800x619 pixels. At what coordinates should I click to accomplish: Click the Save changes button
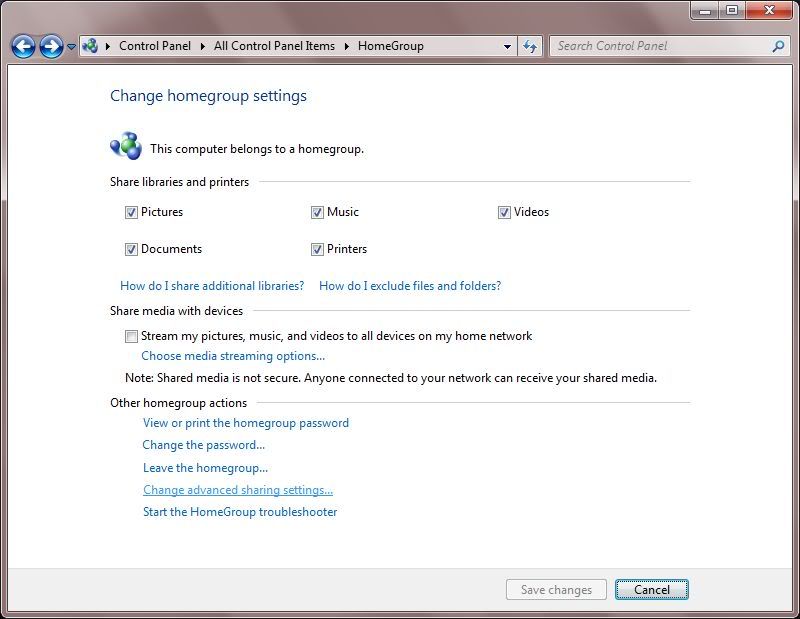pos(556,590)
